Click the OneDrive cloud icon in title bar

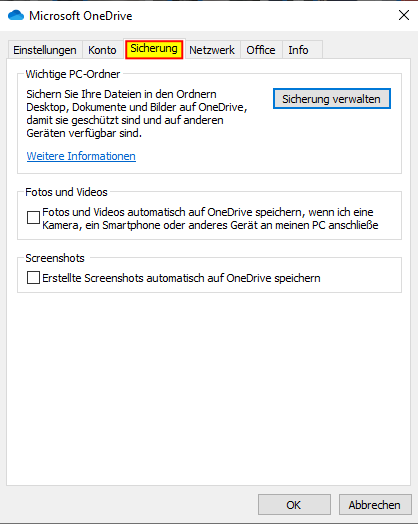16,15
